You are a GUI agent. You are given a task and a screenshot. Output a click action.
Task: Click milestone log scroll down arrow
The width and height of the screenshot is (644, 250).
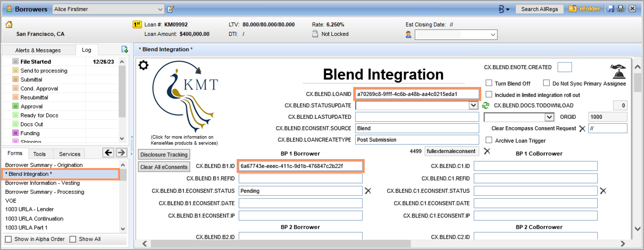[x=123, y=139]
